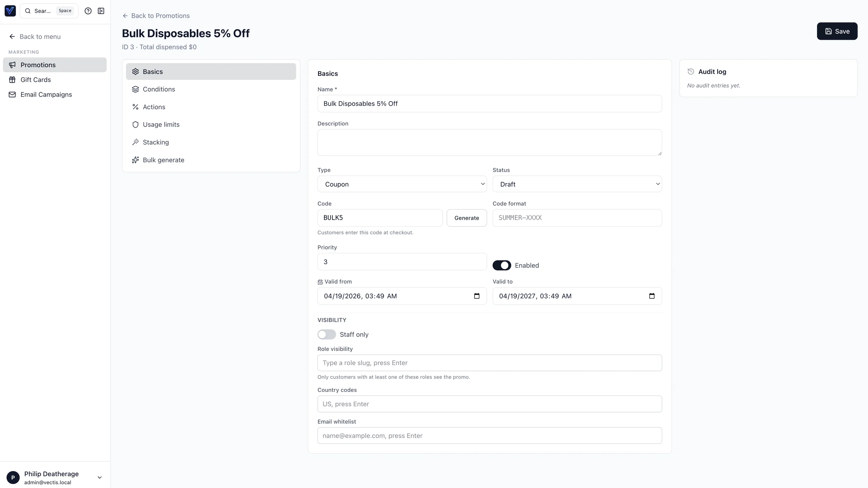Screen dimensions: 868x488
Task: Click the Vectis logo icon
Action: tap(10, 11)
